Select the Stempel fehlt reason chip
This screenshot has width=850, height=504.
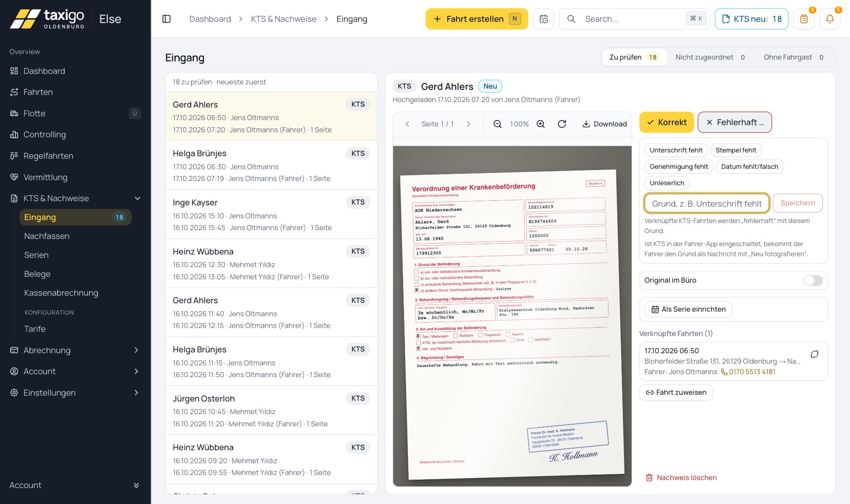tap(736, 150)
